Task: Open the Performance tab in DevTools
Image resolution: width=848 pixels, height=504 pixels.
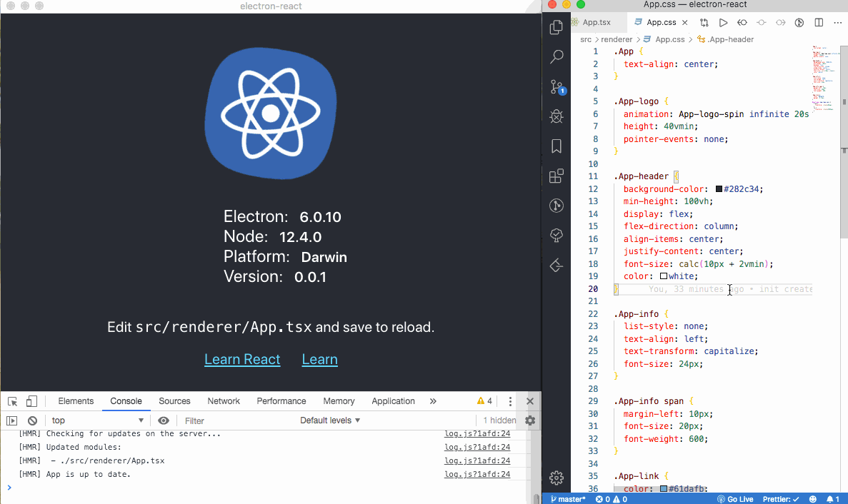Action: click(x=281, y=401)
